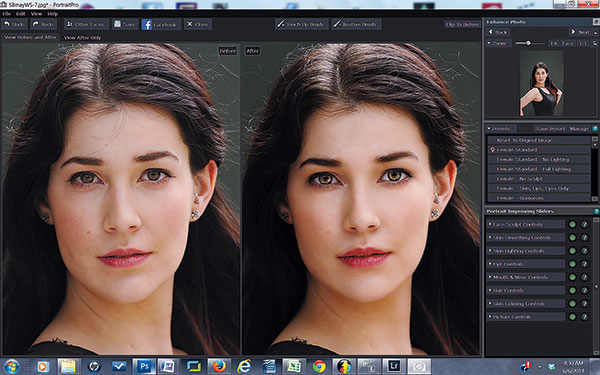The image size is (600, 375).
Task: Click the Flip To Before button
Action: 462,24
